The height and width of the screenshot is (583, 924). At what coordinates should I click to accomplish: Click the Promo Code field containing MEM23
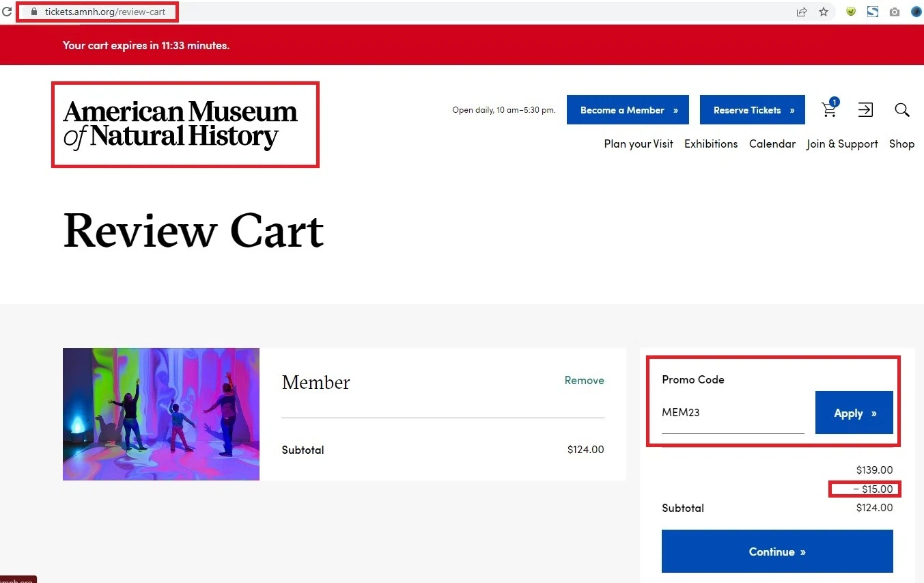733,413
